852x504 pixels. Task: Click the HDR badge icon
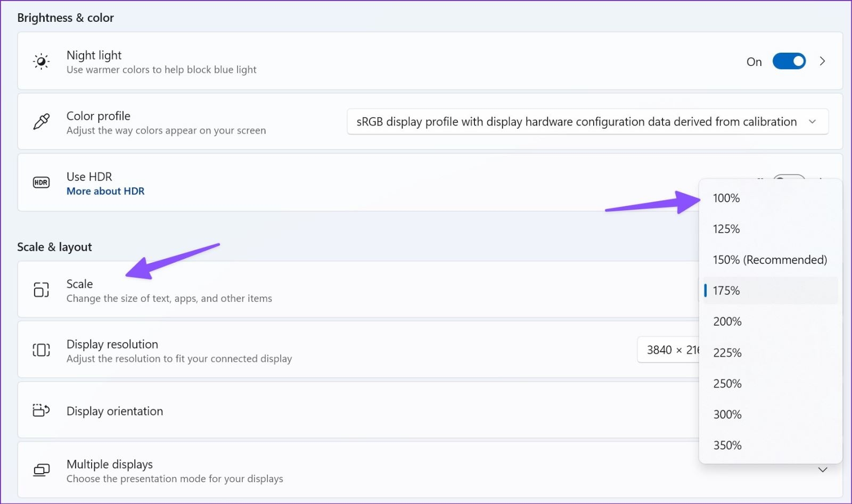coord(41,183)
